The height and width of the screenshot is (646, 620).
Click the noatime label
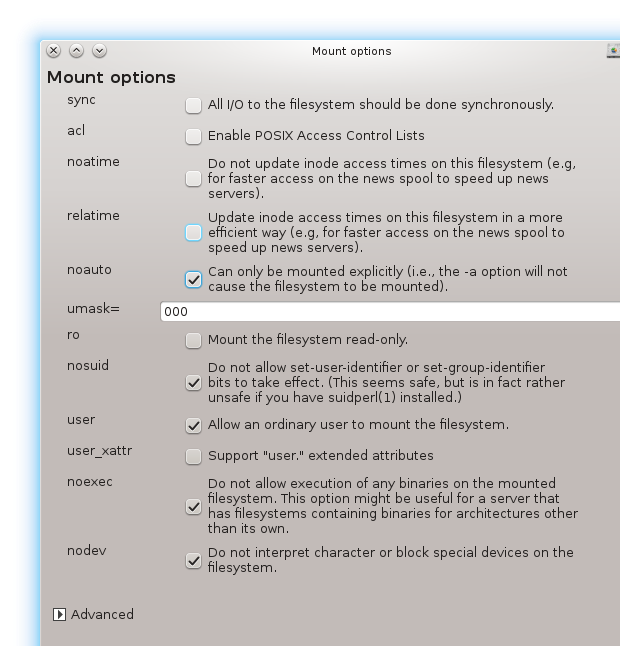point(93,162)
